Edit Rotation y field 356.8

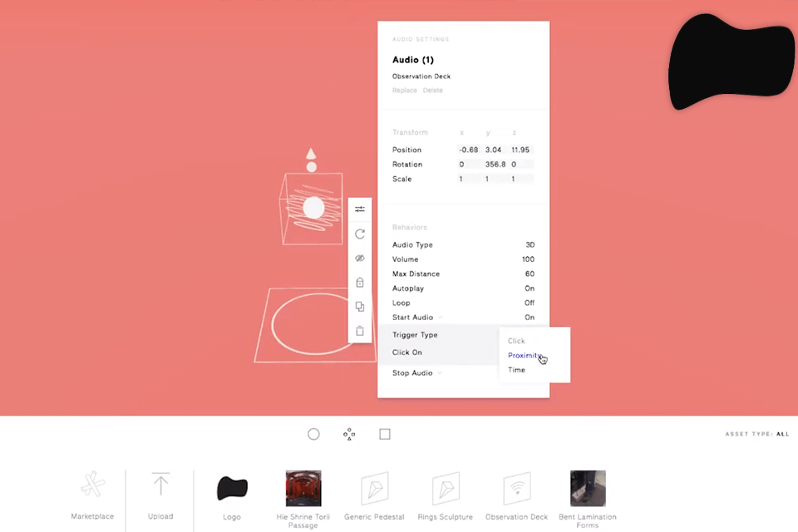(x=495, y=164)
